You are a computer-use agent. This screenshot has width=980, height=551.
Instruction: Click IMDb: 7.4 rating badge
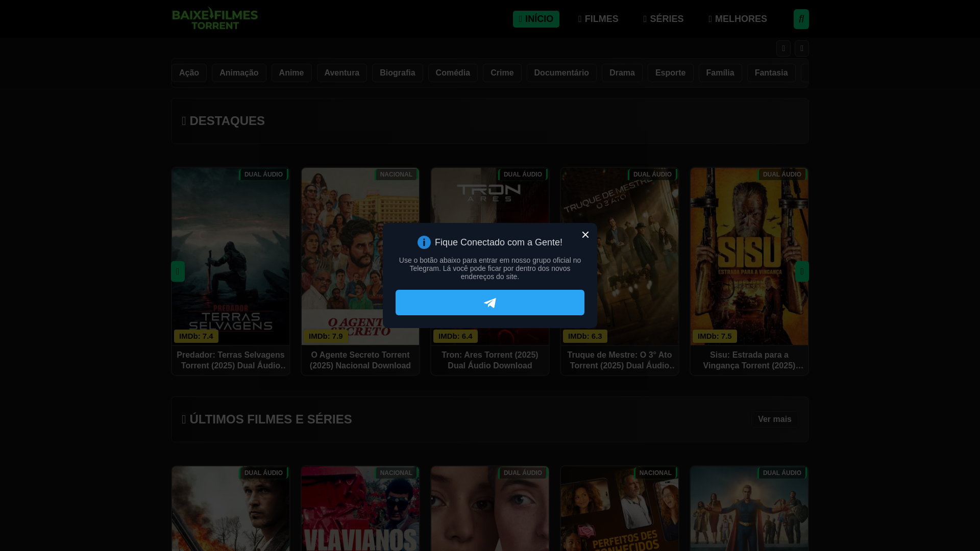[196, 336]
